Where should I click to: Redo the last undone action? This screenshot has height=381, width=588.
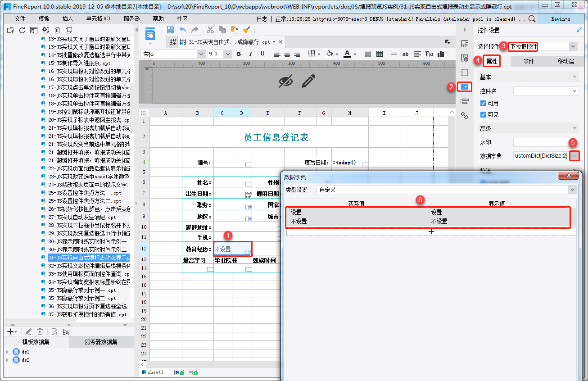(195, 30)
